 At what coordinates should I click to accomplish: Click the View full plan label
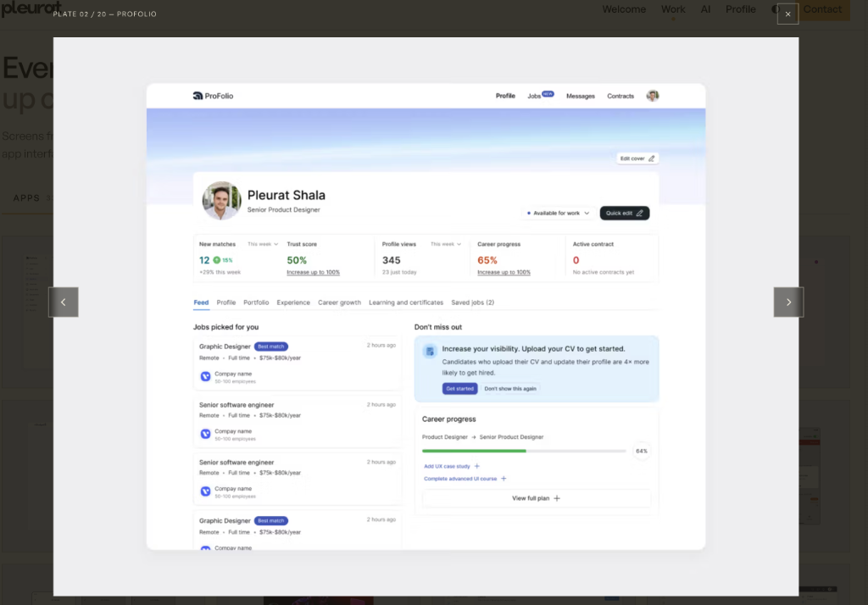[x=531, y=498]
